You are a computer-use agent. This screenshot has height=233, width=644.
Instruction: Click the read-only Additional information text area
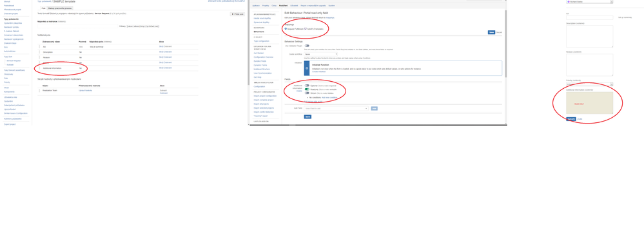[x=589, y=103]
